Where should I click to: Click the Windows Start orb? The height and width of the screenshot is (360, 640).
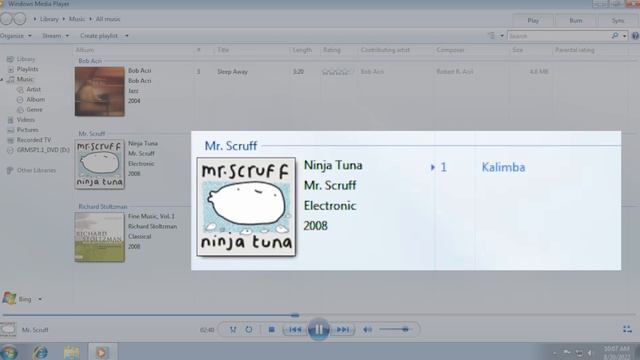(x=9, y=352)
